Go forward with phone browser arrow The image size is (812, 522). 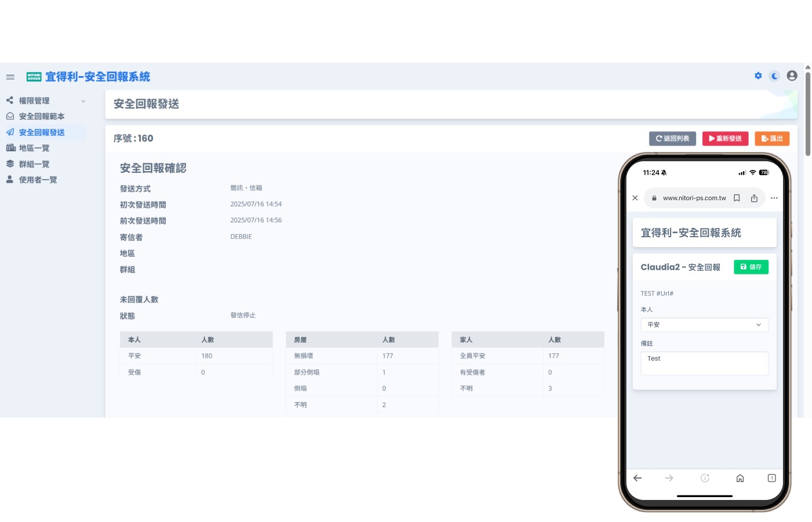click(669, 478)
